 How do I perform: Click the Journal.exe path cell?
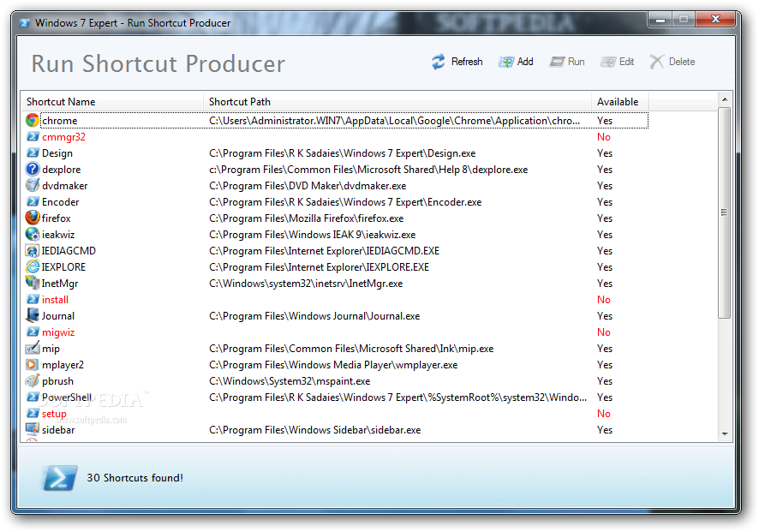314,316
